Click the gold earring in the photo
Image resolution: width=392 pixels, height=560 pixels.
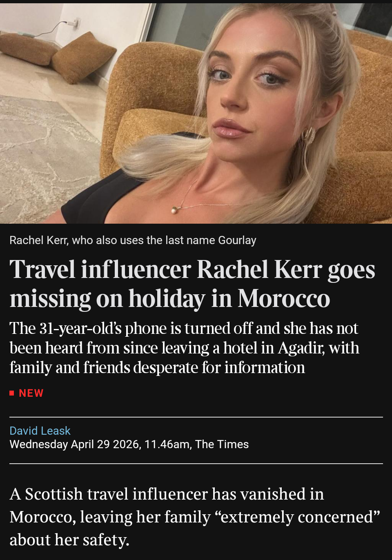click(308, 135)
